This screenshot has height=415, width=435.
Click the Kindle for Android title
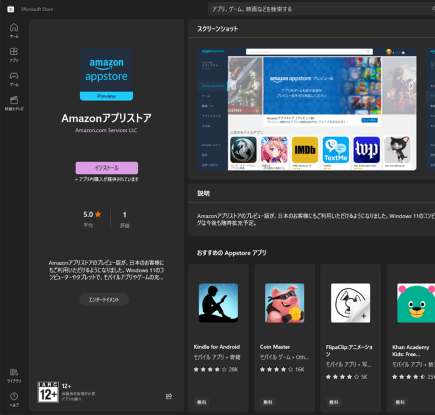(x=217, y=347)
